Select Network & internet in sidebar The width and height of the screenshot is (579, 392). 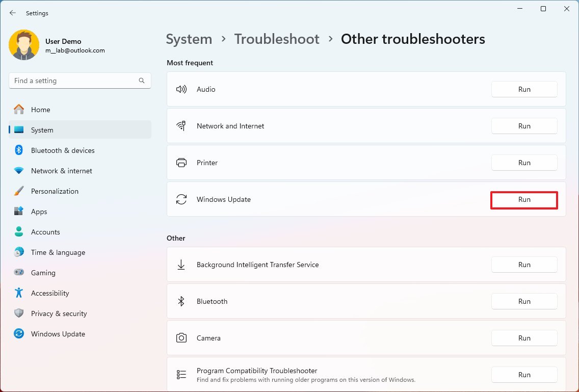pyautogui.click(x=61, y=171)
